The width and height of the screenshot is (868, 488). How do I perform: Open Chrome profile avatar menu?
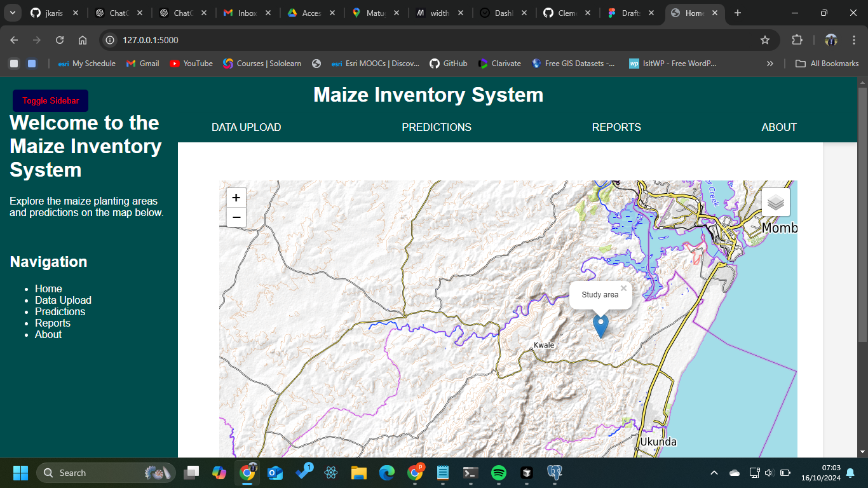tap(831, 40)
